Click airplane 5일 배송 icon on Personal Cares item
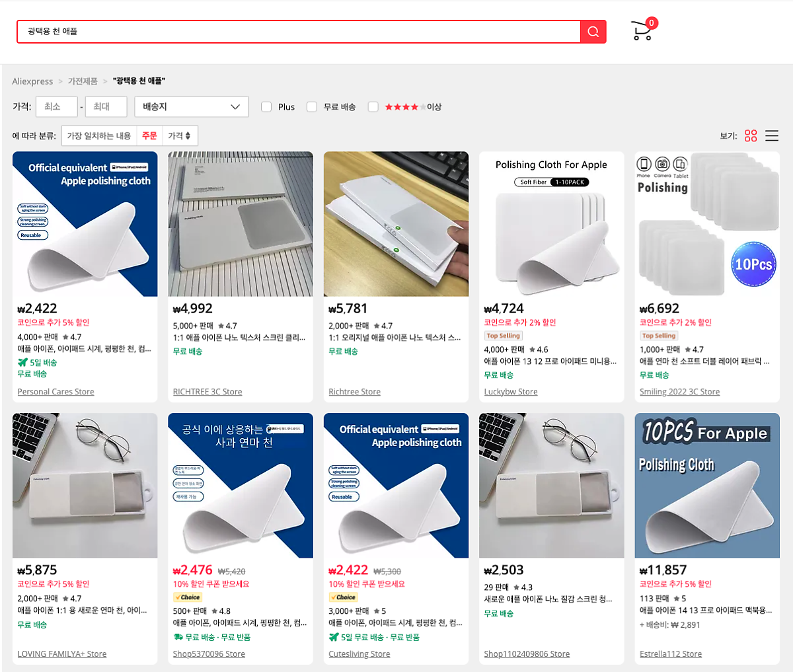Screen dimensions: 793x672 pyautogui.click(x=22, y=362)
